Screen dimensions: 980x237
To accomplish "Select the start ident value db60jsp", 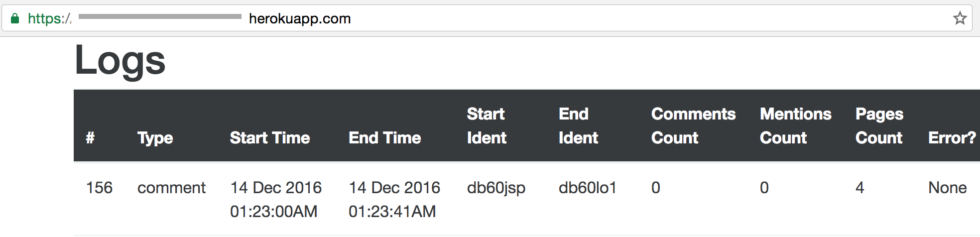I will [496, 188].
